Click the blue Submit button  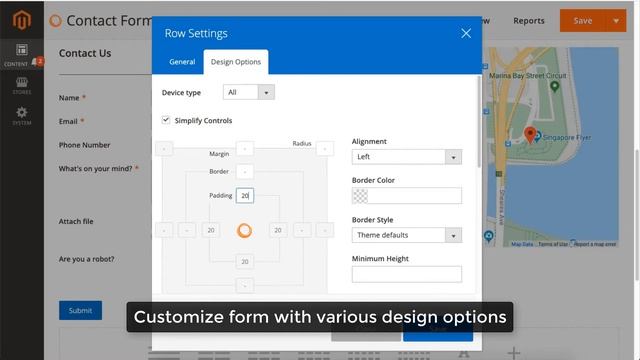tap(80, 311)
